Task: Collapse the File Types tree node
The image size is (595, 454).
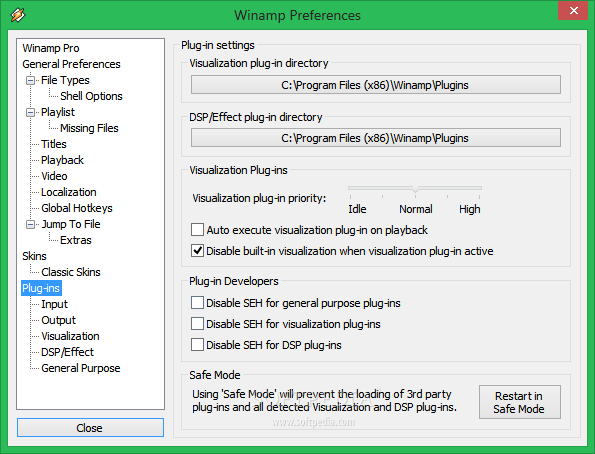Action: click(x=30, y=80)
